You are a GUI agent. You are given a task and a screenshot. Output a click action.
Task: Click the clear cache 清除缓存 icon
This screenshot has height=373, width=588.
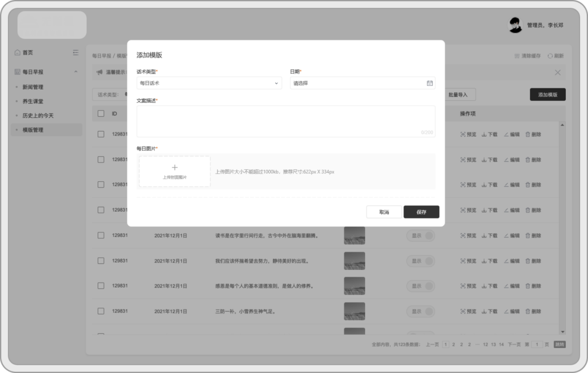(517, 56)
